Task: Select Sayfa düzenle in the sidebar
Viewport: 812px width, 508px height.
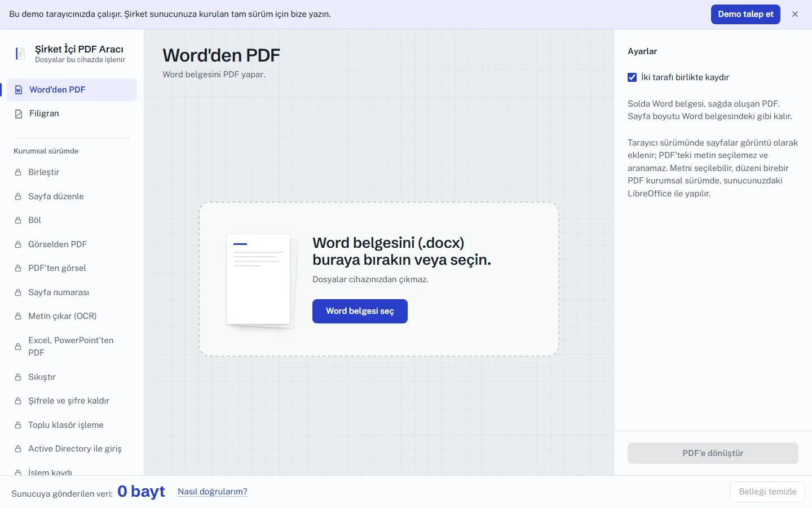Action: [72, 196]
